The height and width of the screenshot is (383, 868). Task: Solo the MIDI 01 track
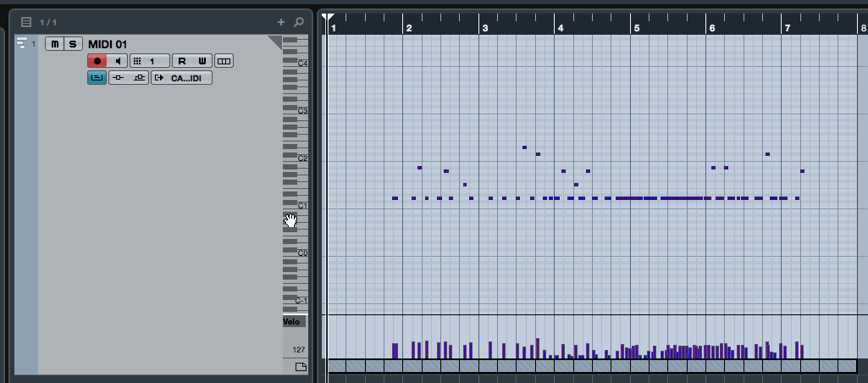[72, 44]
